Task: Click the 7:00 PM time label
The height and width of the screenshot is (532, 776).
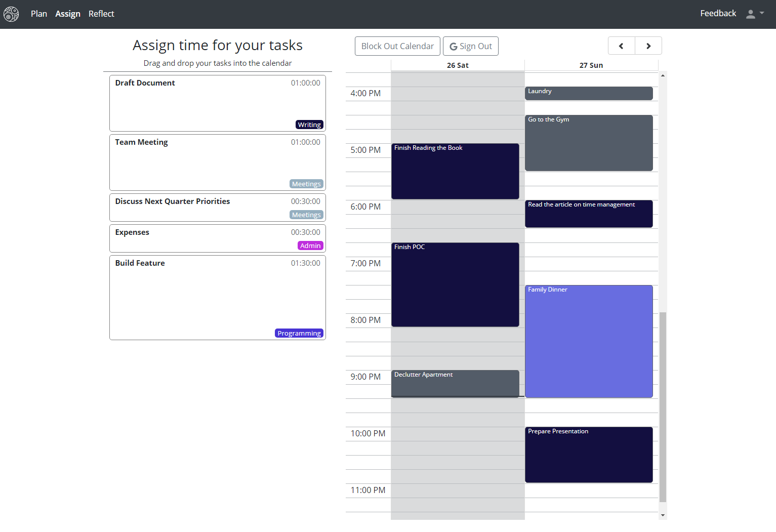Action: (x=365, y=263)
